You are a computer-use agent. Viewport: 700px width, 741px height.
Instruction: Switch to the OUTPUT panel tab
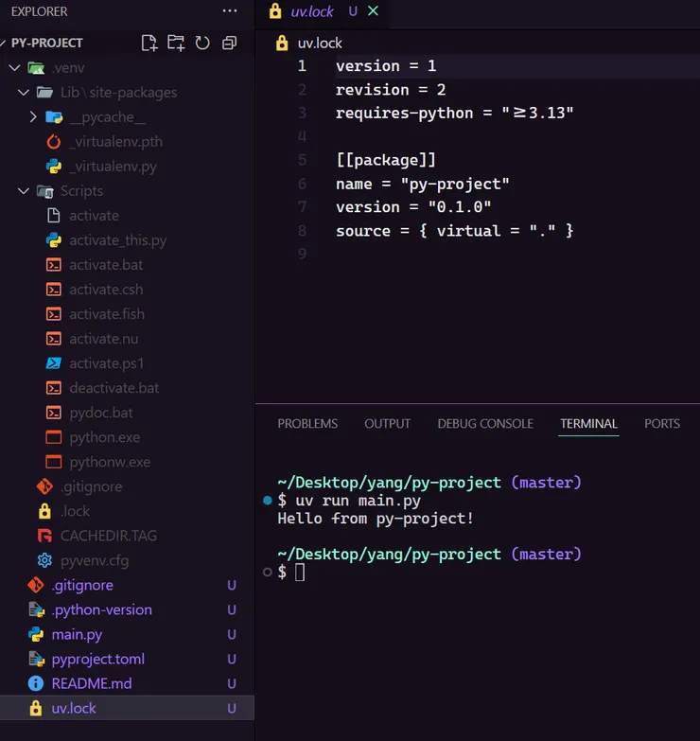pos(387,423)
